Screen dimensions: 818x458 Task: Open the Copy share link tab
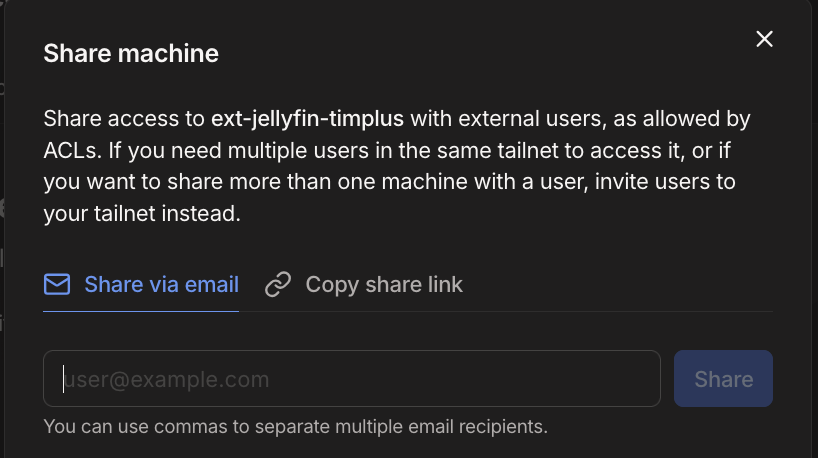384,285
